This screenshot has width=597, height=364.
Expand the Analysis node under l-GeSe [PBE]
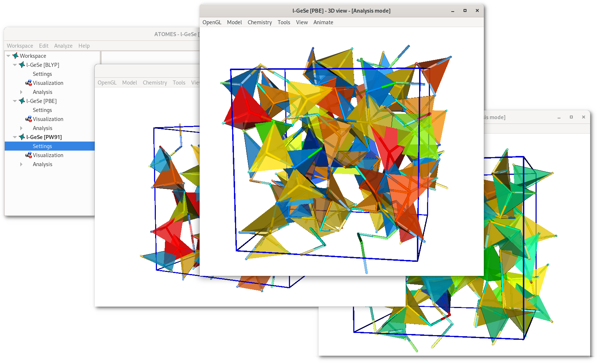pyautogui.click(x=21, y=128)
